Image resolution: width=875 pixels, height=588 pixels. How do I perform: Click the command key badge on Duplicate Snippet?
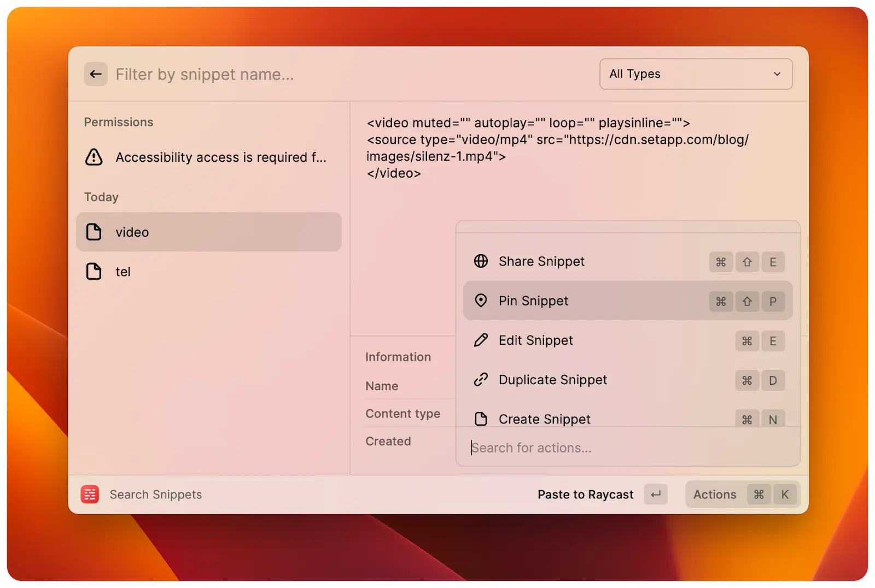pyautogui.click(x=747, y=380)
